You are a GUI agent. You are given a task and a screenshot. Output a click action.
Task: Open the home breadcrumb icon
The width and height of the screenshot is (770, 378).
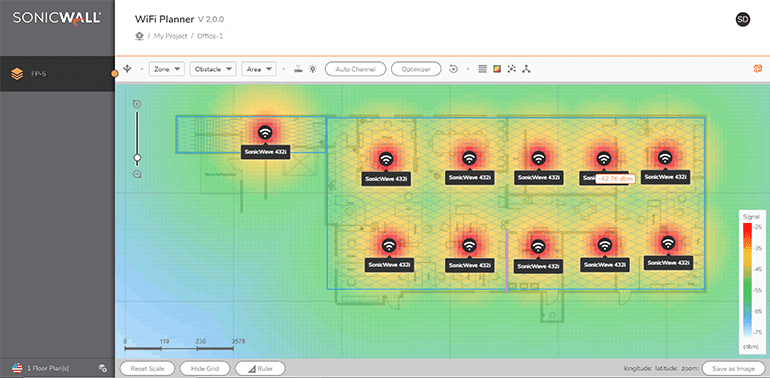point(139,36)
